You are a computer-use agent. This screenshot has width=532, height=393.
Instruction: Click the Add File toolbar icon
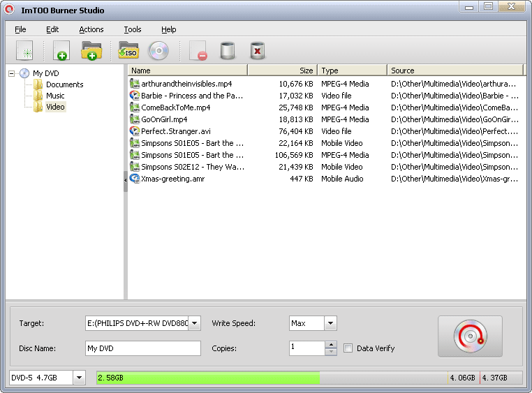click(x=61, y=51)
